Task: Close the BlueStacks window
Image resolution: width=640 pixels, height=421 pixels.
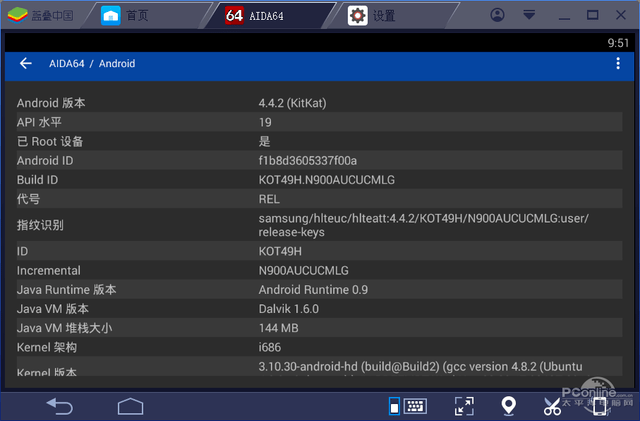Action: tap(621, 15)
